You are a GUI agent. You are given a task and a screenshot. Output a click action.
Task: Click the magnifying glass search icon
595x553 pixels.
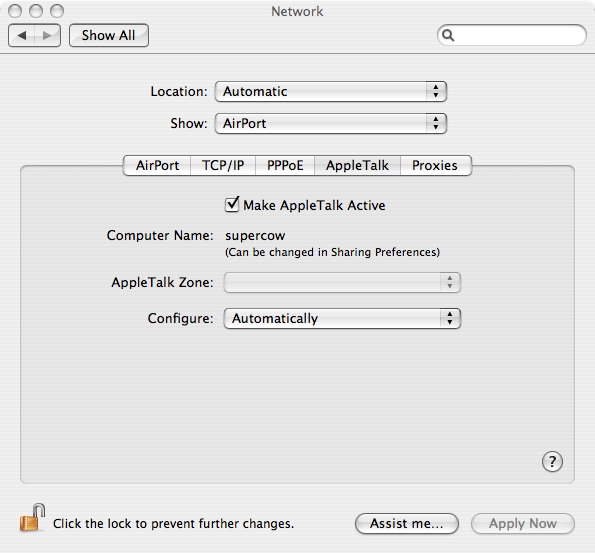[448, 35]
